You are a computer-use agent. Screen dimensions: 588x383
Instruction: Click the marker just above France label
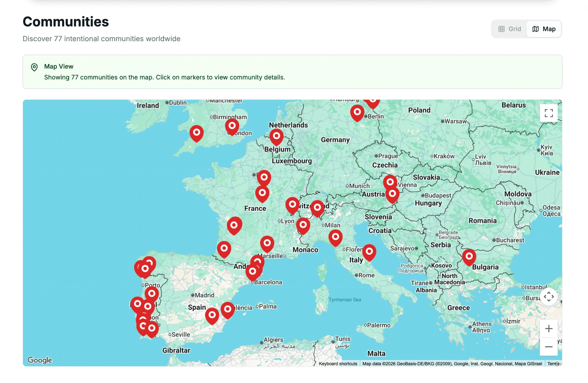pos(262,194)
